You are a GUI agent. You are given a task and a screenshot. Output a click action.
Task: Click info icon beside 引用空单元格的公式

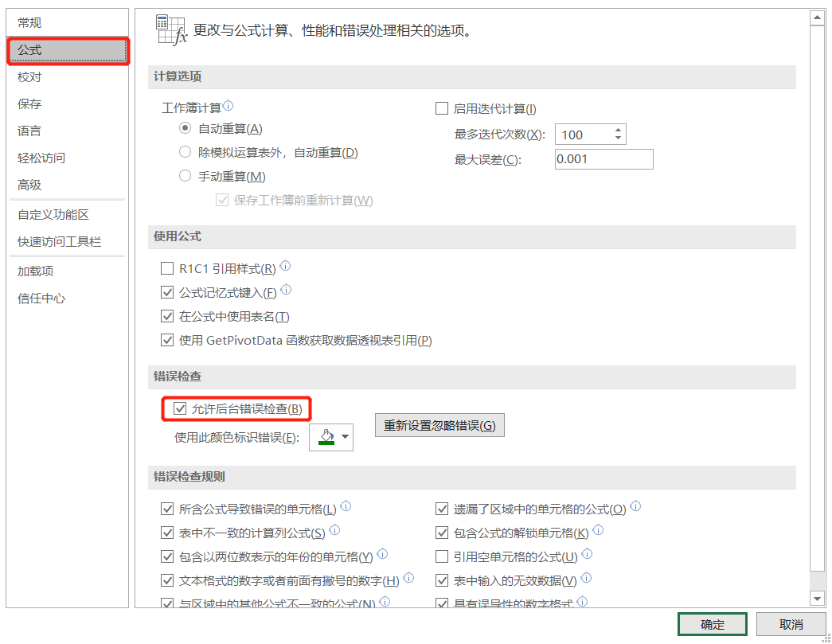click(x=588, y=555)
